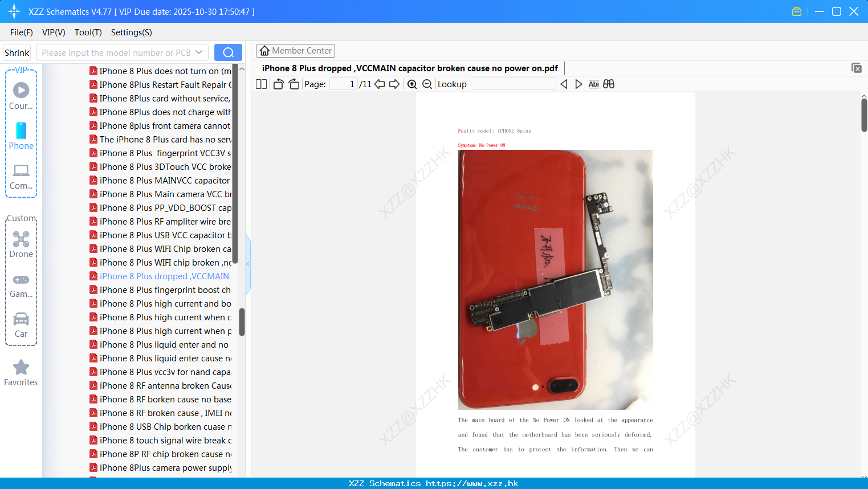The image size is (868, 489).
Task: Select highlighted 'iPhone 8 Plus dropped ,VCCMAIN' file
Action: point(160,276)
